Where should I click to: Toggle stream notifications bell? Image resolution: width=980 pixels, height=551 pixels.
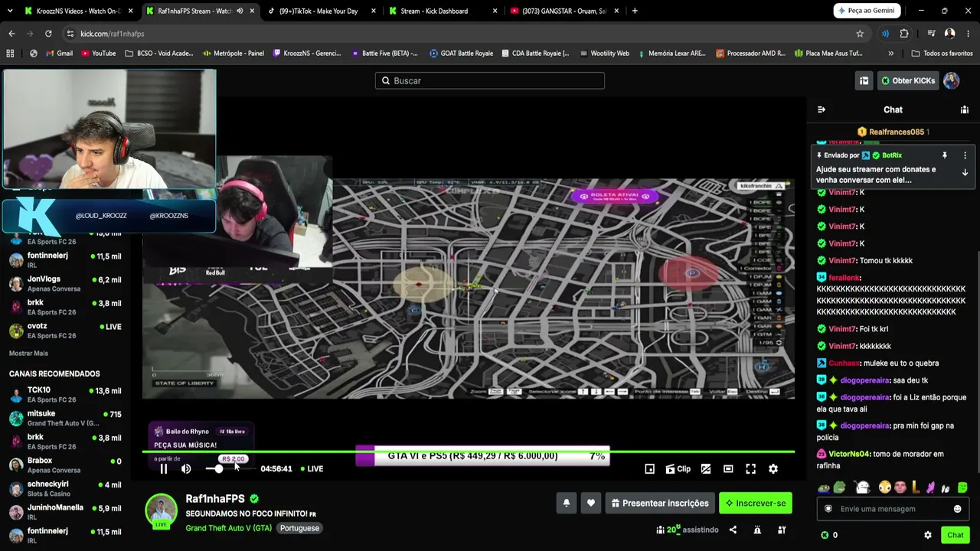click(x=567, y=503)
